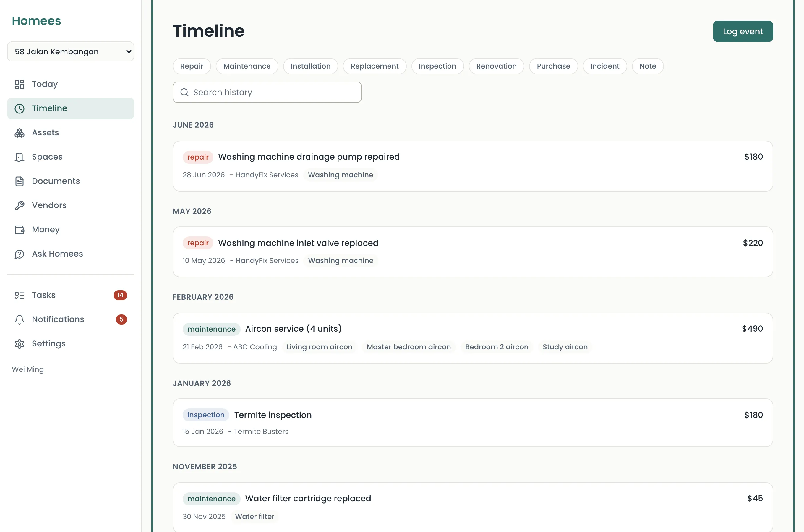Click the JUNE 2026 month heading
Viewport: 804px width, 532px height.
193,125
